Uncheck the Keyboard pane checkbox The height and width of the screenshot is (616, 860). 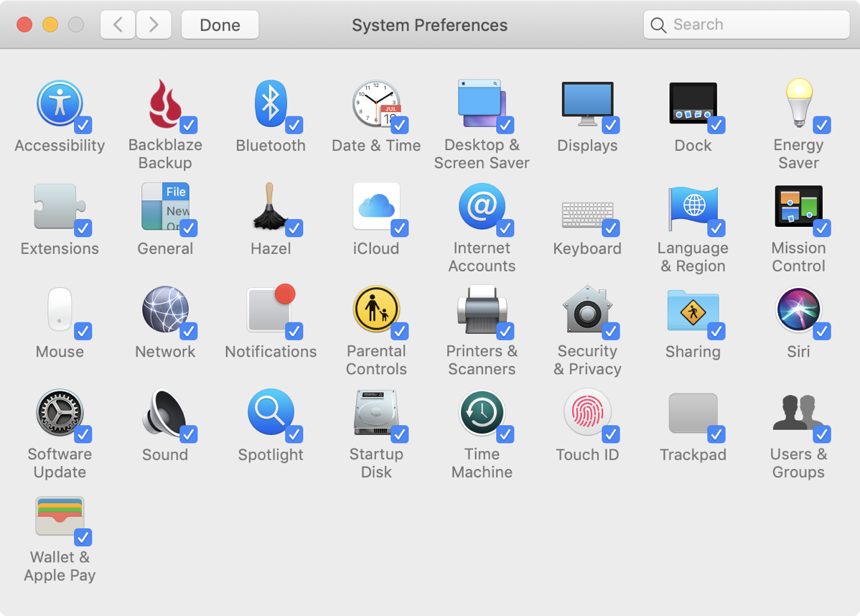[x=610, y=228]
